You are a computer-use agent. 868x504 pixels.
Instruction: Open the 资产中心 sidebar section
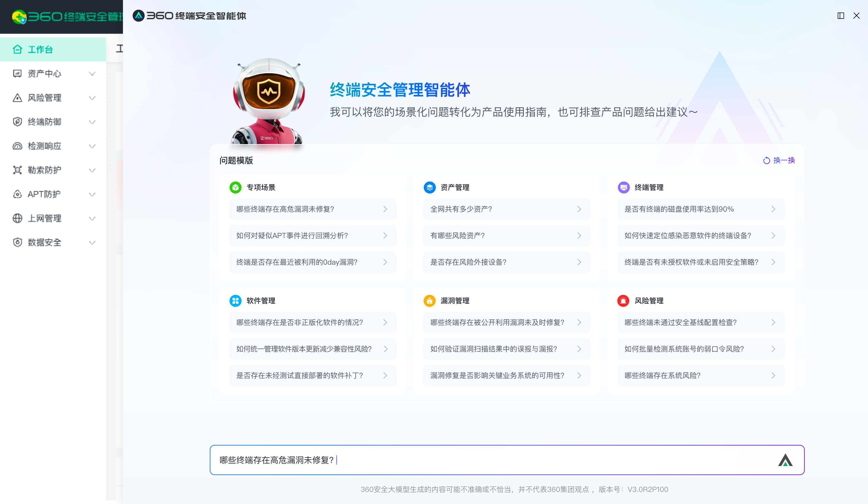point(45,73)
